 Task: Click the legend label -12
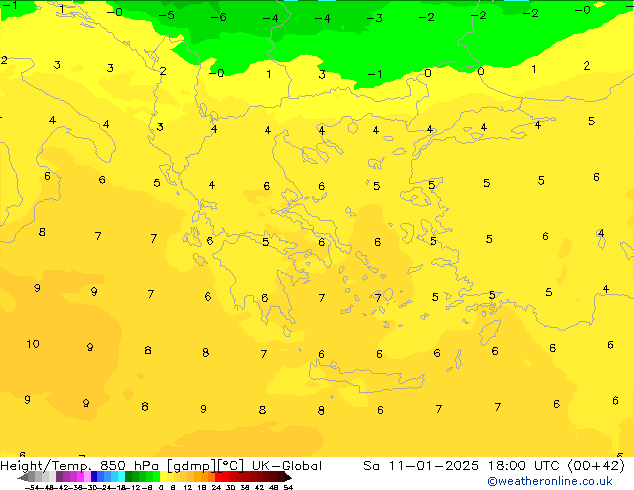click(133, 488)
